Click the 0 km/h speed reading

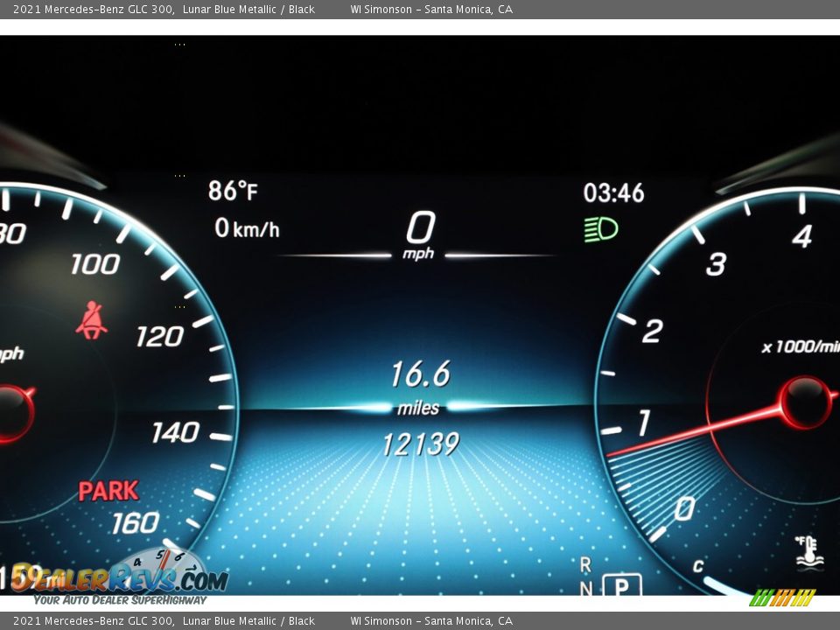[247, 228]
